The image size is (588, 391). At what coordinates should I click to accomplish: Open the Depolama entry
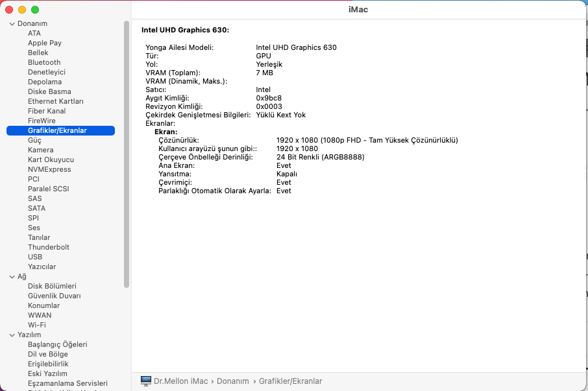(45, 82)
